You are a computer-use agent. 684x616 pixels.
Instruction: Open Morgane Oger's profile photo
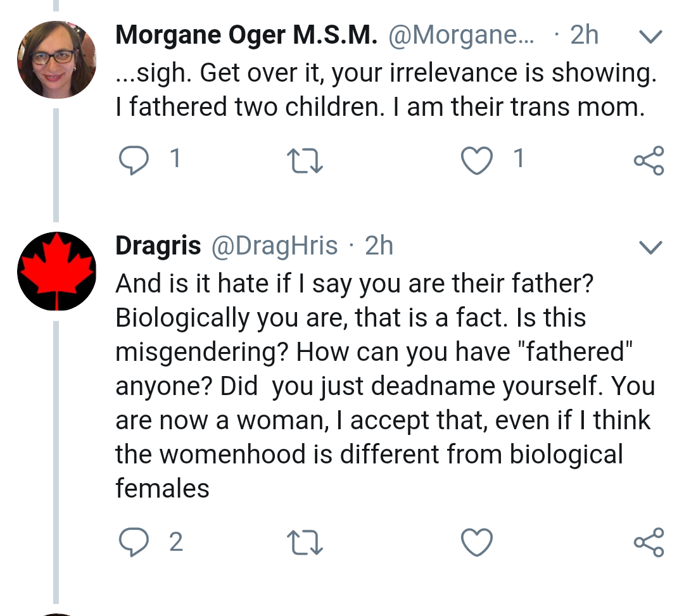pos(57,60)
